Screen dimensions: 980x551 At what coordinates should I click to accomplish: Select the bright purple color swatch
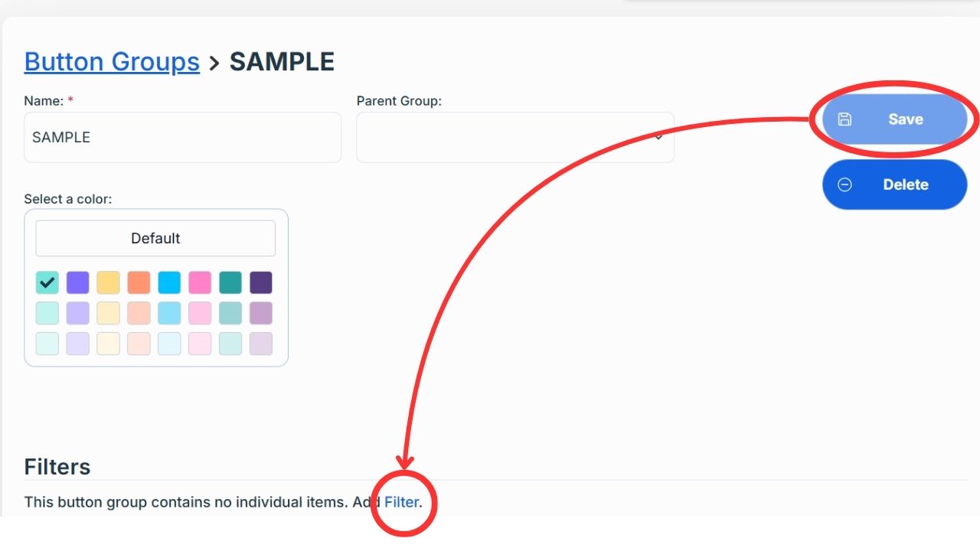coord(78,282)
